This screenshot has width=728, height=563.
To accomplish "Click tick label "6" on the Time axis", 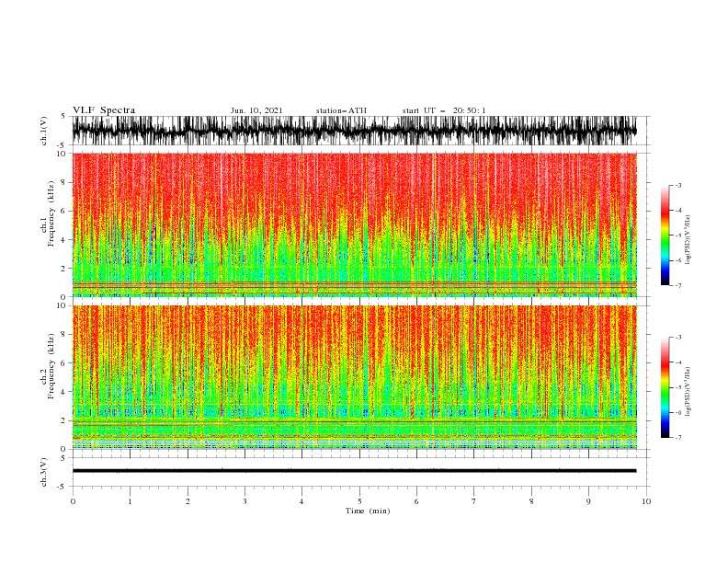I will click(416, 501).
